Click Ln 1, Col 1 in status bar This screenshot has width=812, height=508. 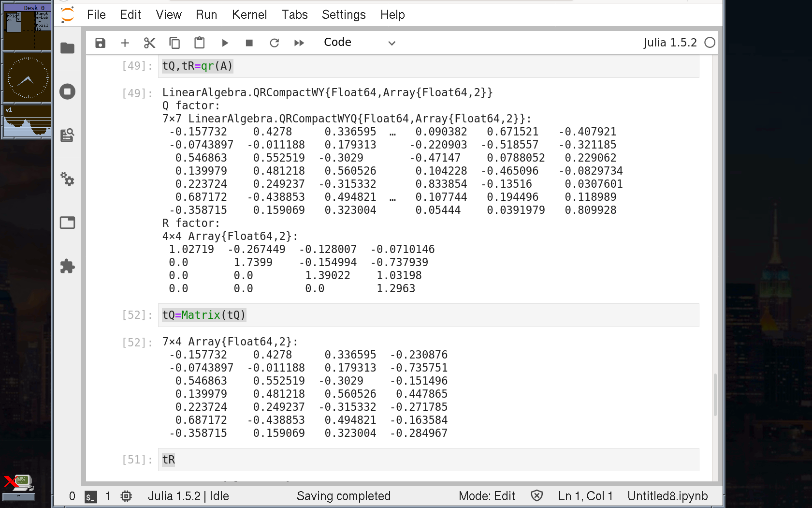585,496
